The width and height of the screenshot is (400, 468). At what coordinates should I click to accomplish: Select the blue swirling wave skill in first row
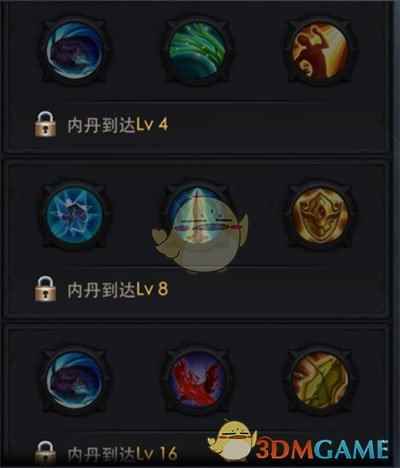coord(75,51)
